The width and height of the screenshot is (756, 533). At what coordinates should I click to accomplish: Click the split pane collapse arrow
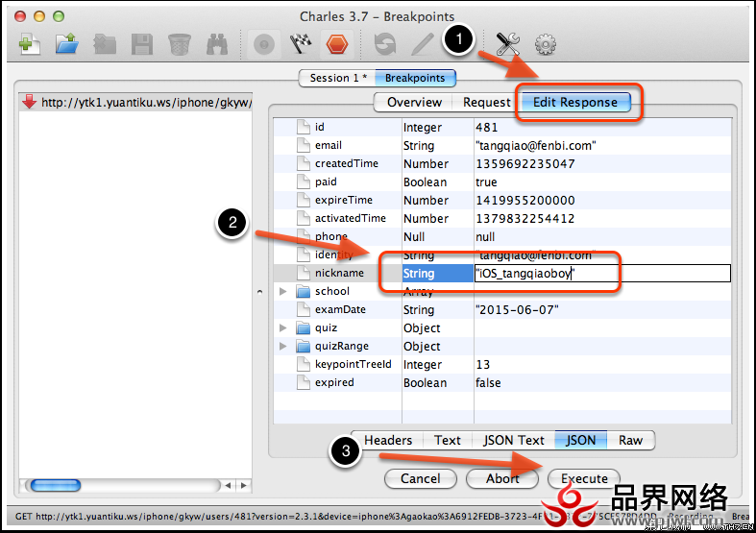pos(260,292)
